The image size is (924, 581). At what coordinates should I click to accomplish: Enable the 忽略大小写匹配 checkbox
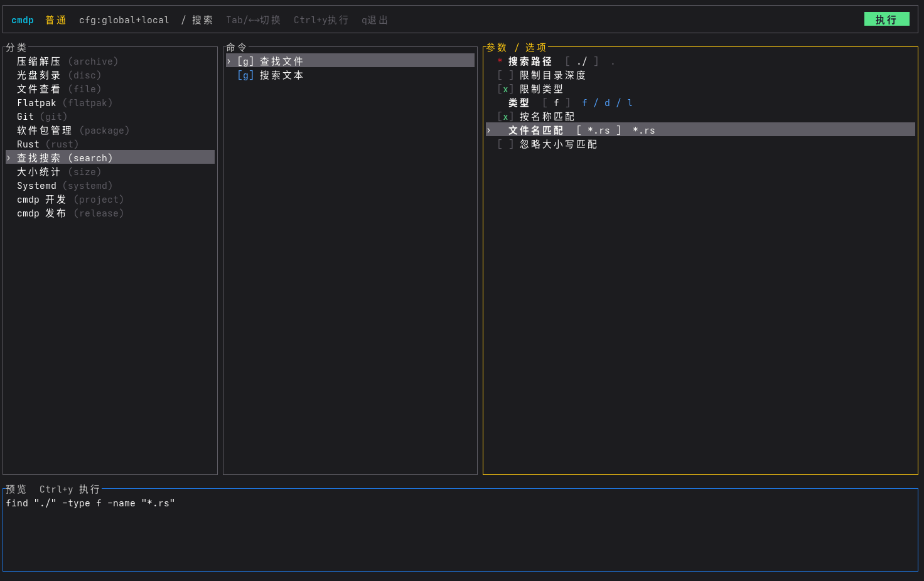505,144
